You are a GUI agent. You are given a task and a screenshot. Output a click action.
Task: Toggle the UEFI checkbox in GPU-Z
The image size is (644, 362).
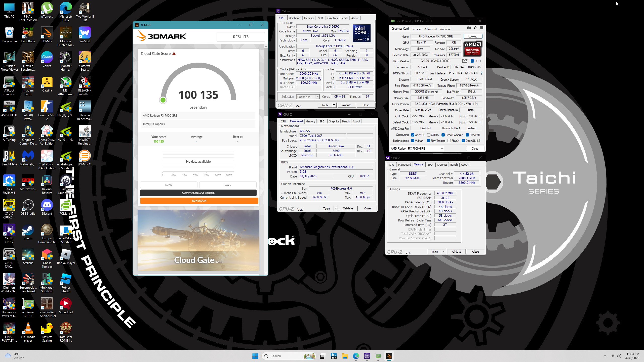pos(472,61)
